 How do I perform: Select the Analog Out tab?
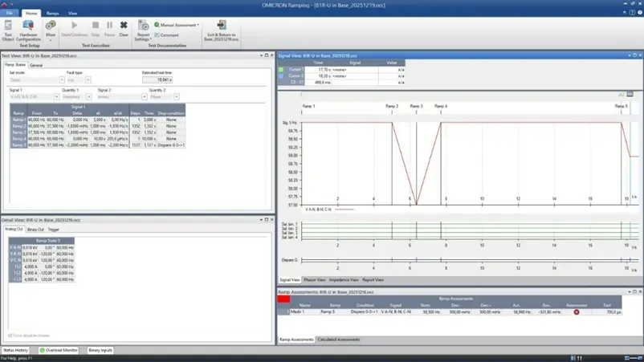(14, 229)
